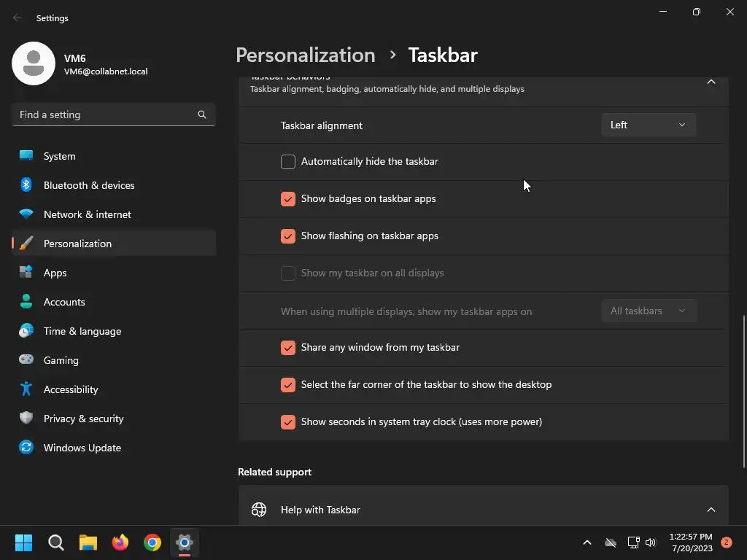Click the network display tray icon
Viewport: 747px width, 560px height.
(634, 542)
